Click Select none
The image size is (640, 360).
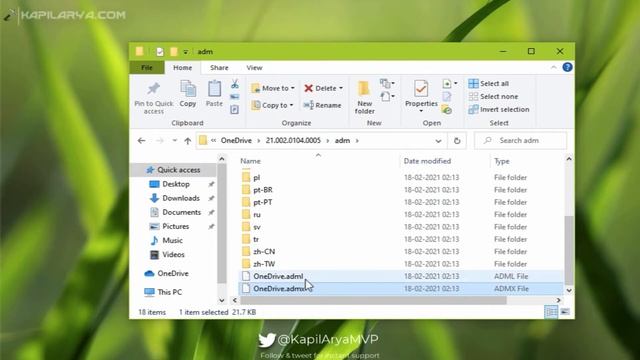493,97
